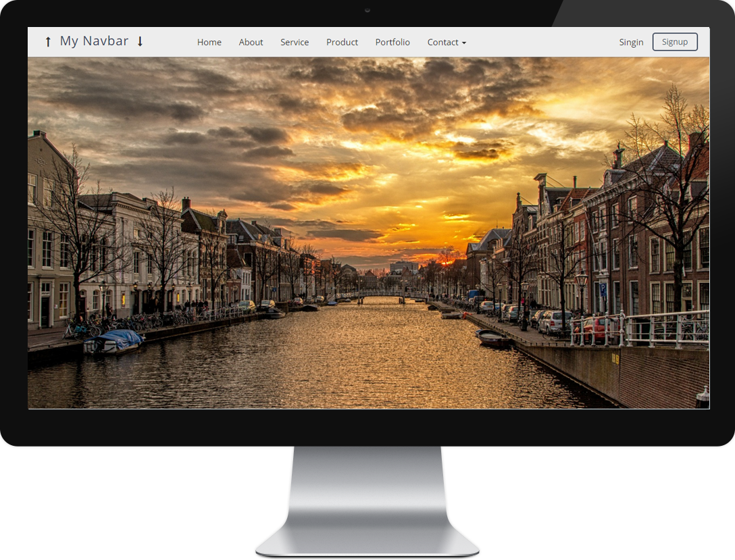Click the Signin link
The image size is (735, 560).
[631, 42]
